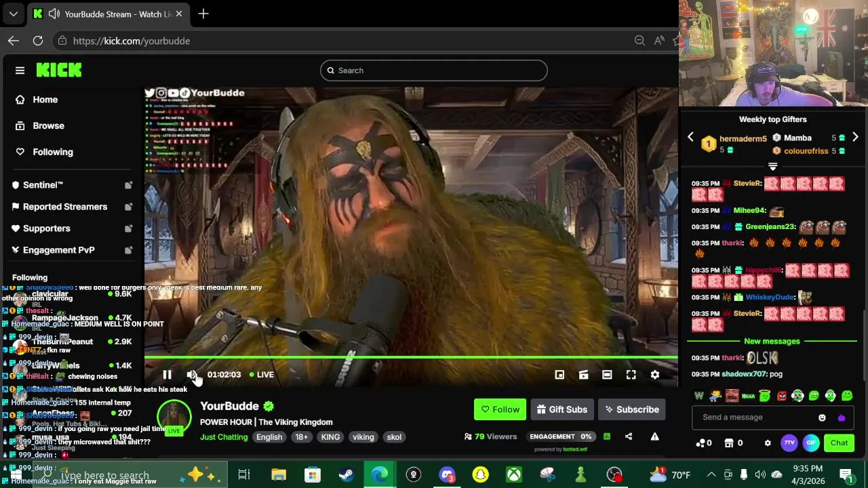Select the viking tag
The height and width of the screenshot is (488, 868).
coord(363,437)
